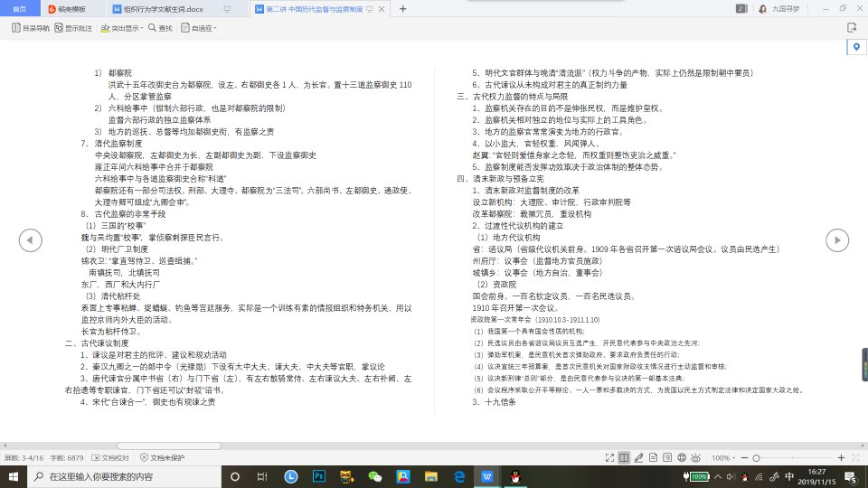Select the reading layout view icon
The width and height of the screenshot is (868, 488).
624,457
